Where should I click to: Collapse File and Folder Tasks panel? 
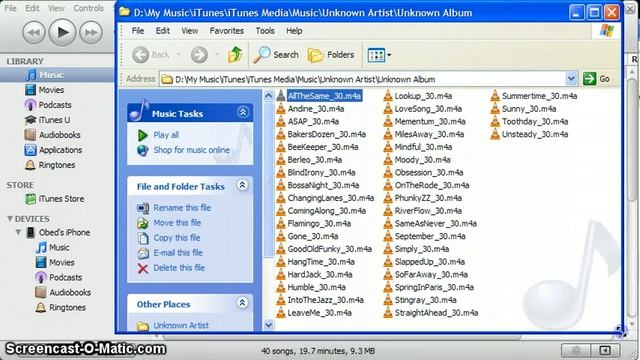[242, 185]
